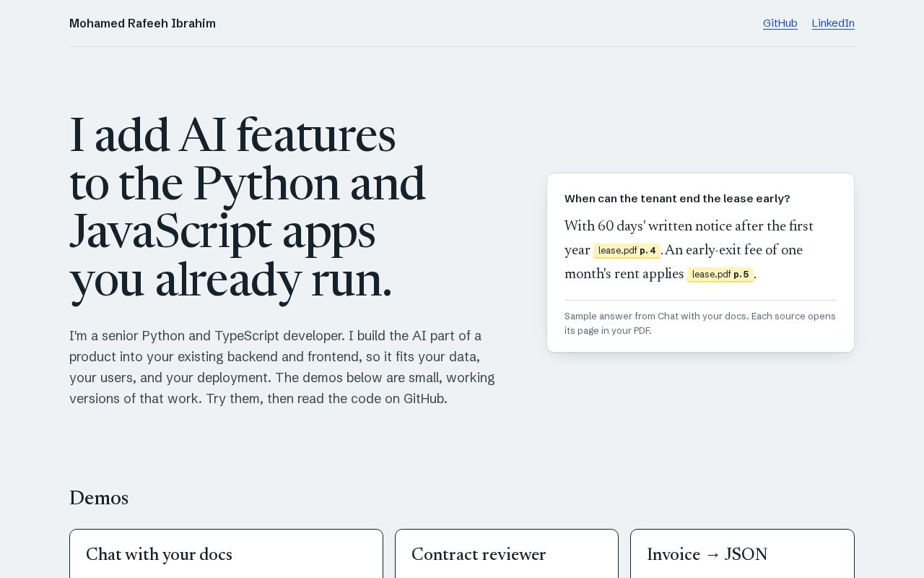Open the lease.pdf p. 5 citation
The height and width of the screenshot is (578, 924).
[x=720, y=275]
